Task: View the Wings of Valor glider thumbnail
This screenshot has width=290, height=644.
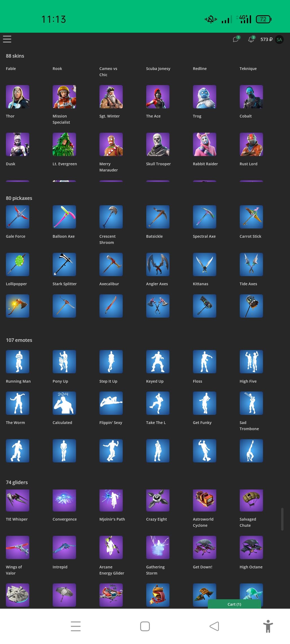Action: coord(17,548)
